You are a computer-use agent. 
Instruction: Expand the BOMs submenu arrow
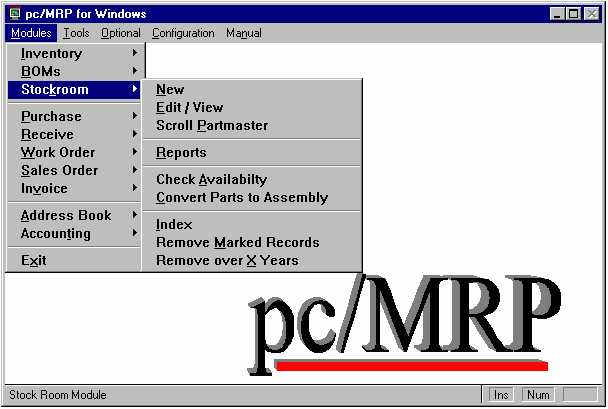[135, 71]
